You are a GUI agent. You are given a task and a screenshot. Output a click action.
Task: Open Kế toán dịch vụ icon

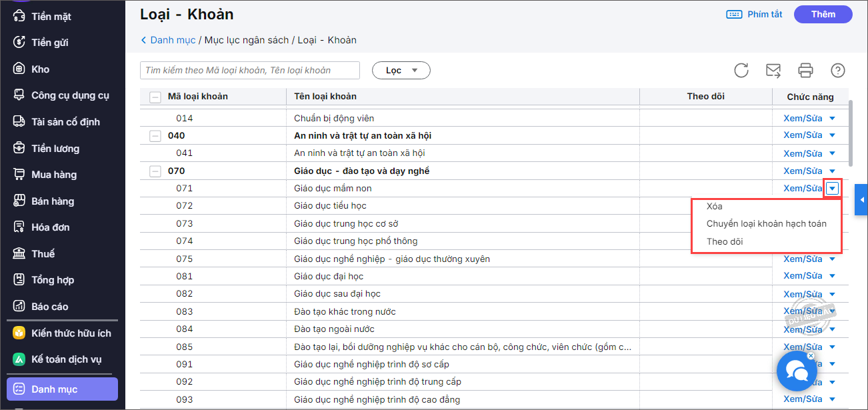(x=20, y=359)
